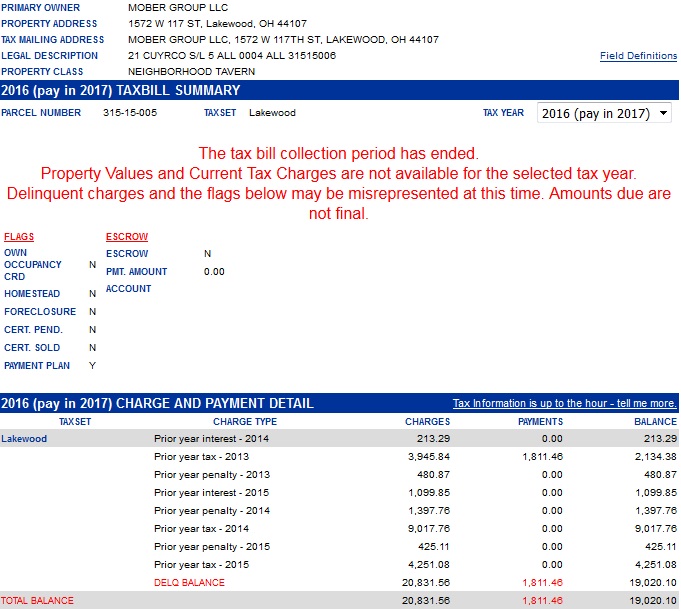Select parcel number 315-15-005 text
This screenshot has width=681, height=611.
(x=130, y=113)
